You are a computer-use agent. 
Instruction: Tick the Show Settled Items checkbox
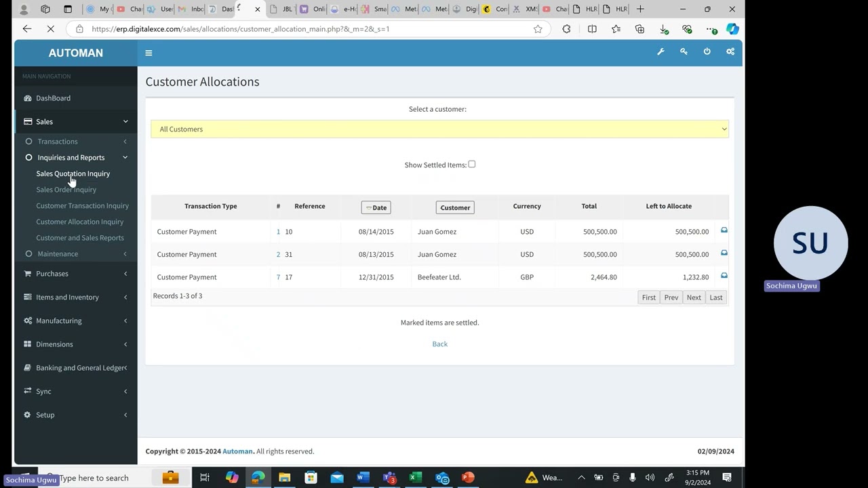coord(472,164)
